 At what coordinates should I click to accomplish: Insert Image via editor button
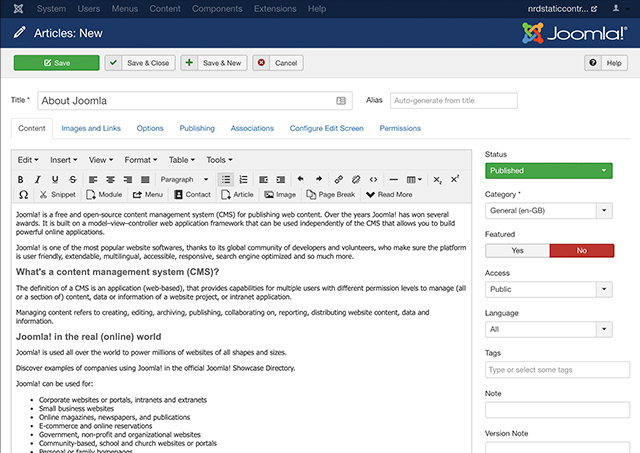[x=280, y=195]
